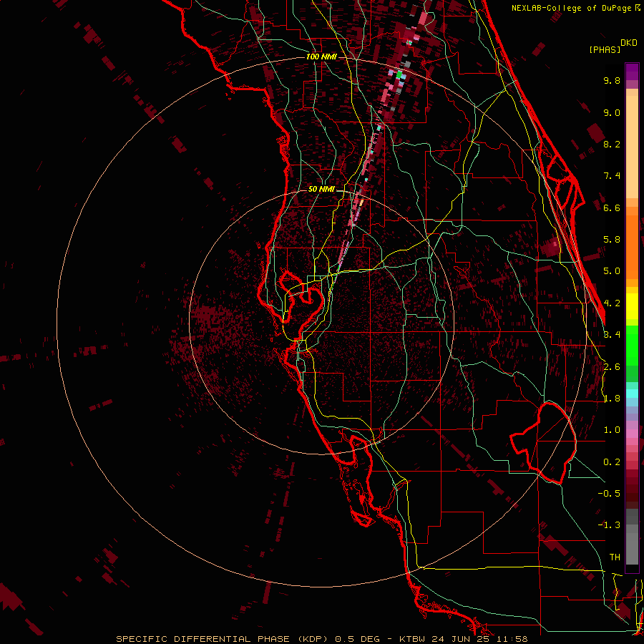The height and width of the screenshot is (644, 644).
Task: Click the 5.8 scale value
Action: 612,240
